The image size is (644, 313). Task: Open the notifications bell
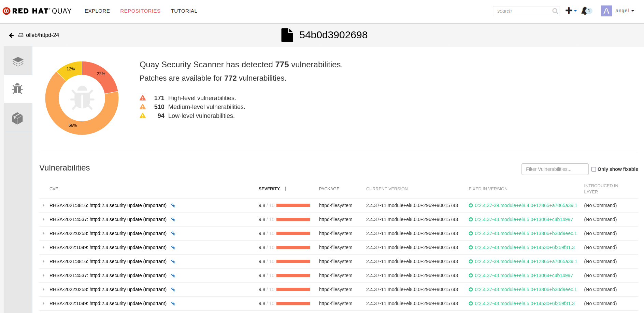(x=584, y=11)
